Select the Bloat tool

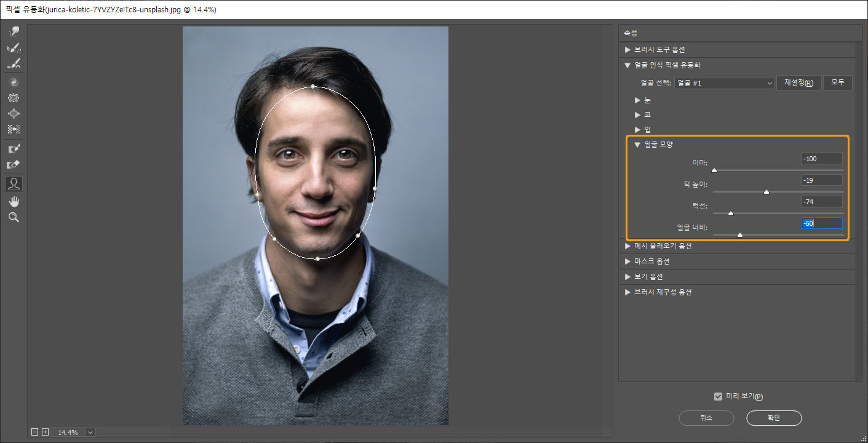(14, 114)
